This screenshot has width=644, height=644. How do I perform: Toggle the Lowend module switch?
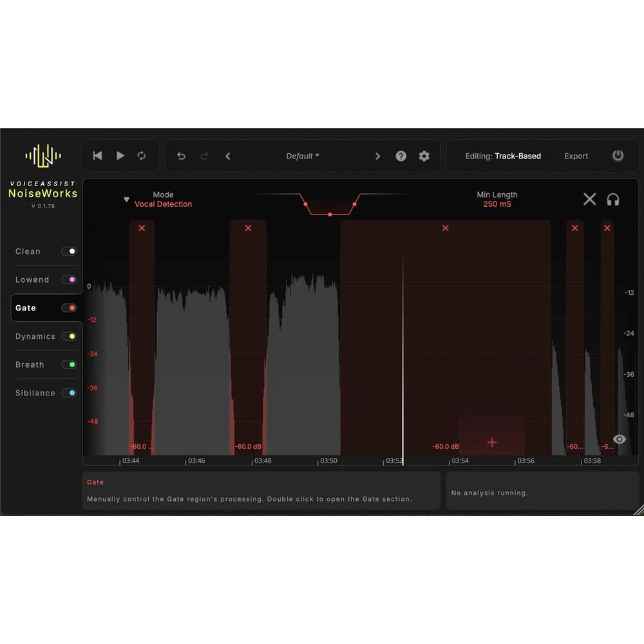(69, 279)
